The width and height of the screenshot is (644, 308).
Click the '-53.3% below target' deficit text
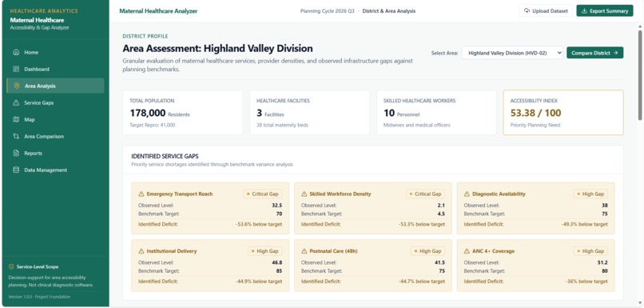pyautogui.click(x=421, y=225)
